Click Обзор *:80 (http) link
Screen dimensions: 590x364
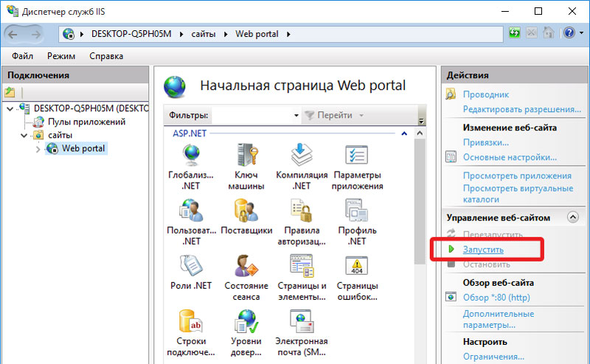click(x=496, y=298)
